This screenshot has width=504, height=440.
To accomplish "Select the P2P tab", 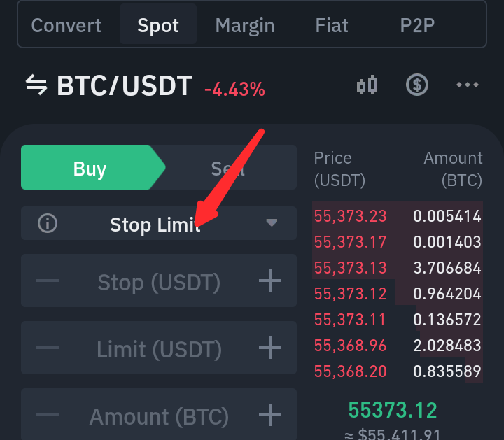I will 417,25.
